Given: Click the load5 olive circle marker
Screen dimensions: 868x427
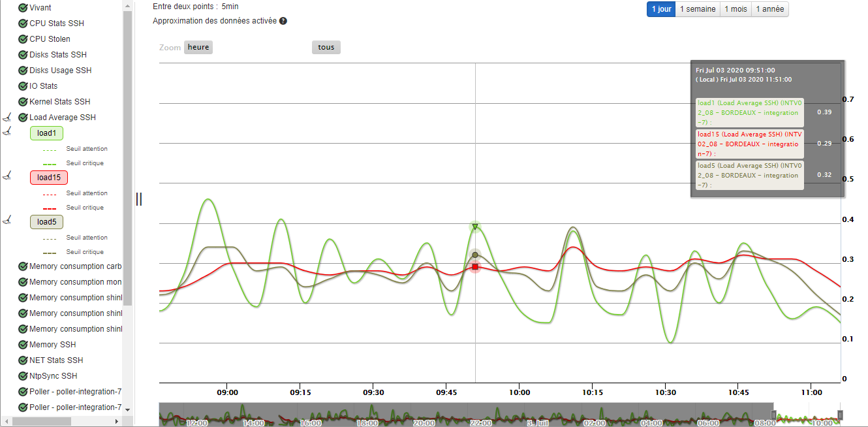Looking at the screenshot, I should coord(475,255).
